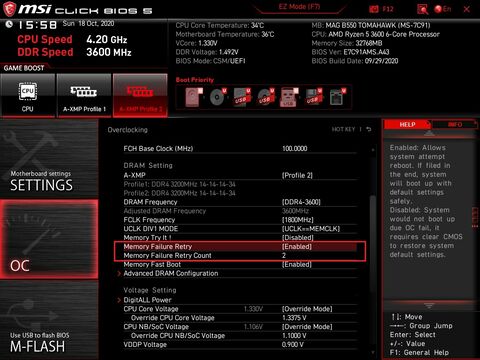Open the Motherboard SETTINGS section
This screenshot has width=480, height=360.
[x=49, y=159]
